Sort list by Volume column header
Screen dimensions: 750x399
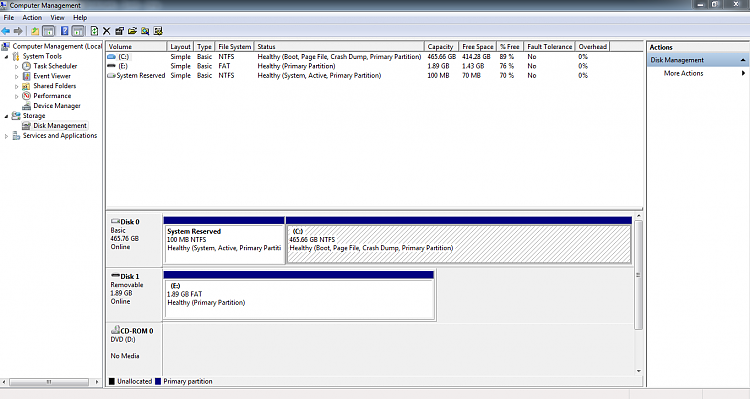pyautogui.click(x=136, y=46)
